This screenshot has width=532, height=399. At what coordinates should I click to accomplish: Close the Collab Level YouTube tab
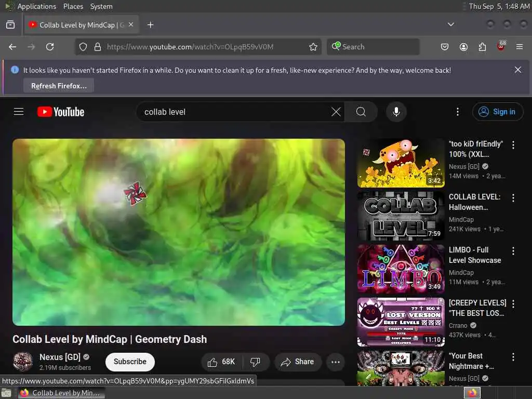point(131,25)
